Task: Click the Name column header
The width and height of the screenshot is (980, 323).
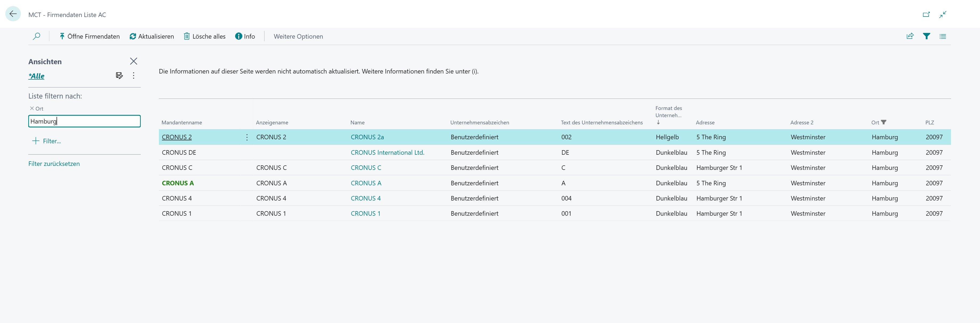Action: pos(357,122)
